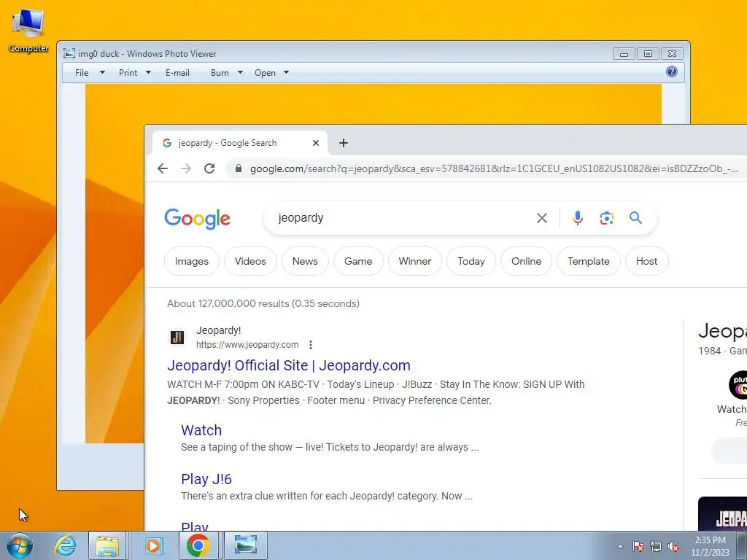Filter results by Images
747x560 pixels.
[x=192, y=261]
